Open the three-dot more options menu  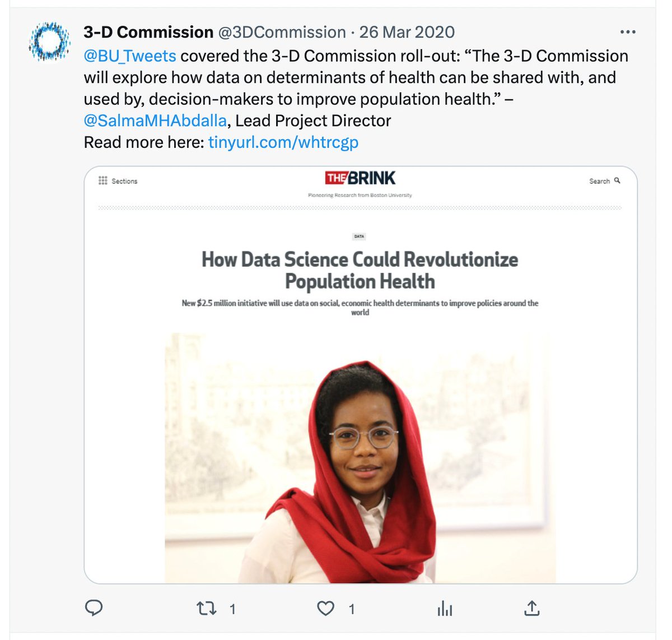pyautogui.click(x=628, y=32)
